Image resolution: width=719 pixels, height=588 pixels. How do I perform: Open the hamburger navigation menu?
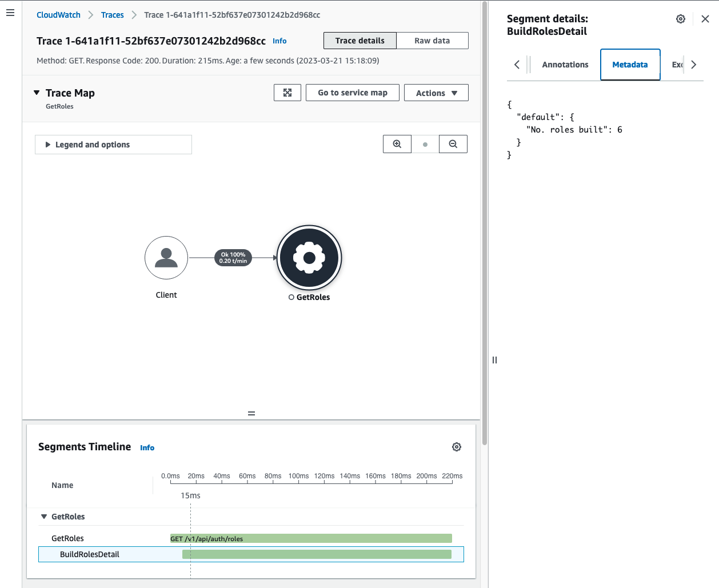(10, 13)
